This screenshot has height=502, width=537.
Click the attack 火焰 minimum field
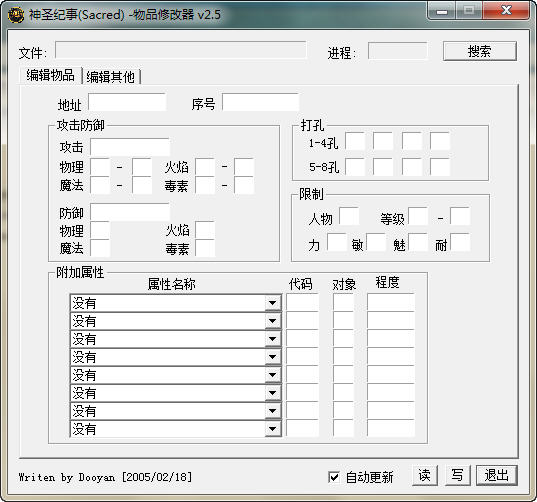point(205,167)
